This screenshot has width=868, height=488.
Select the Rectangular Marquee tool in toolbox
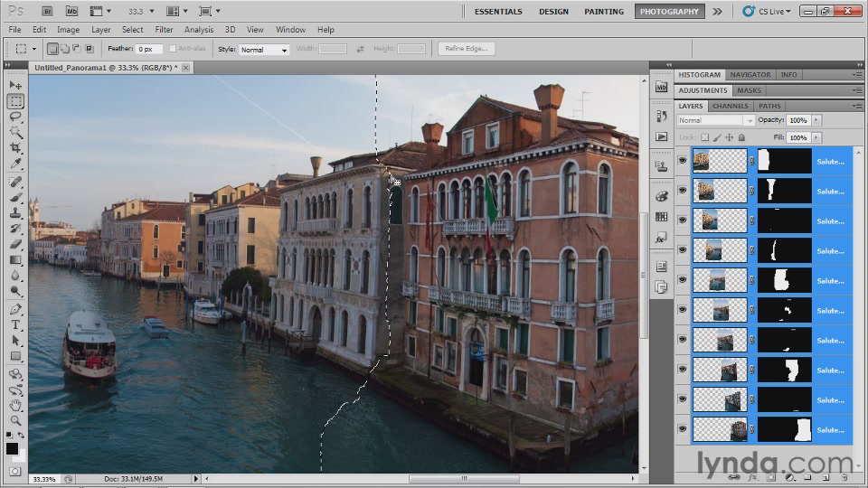(15, 101)
